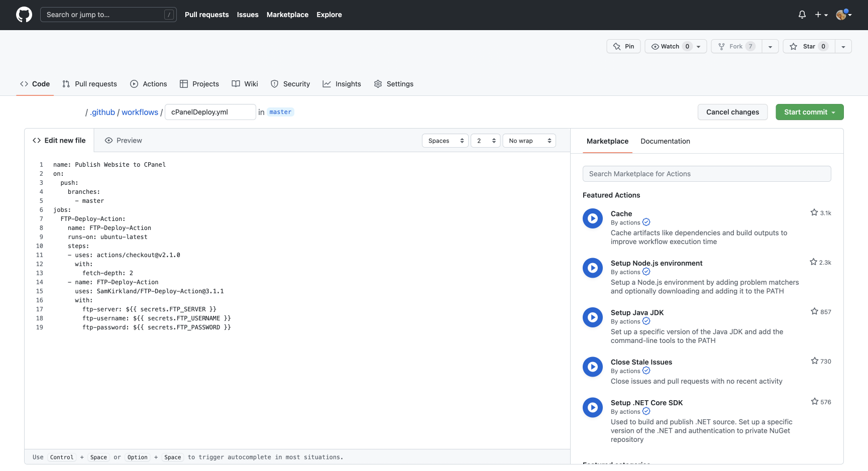Open the Insights tab
868x471 pixels.
coord(342,84)
